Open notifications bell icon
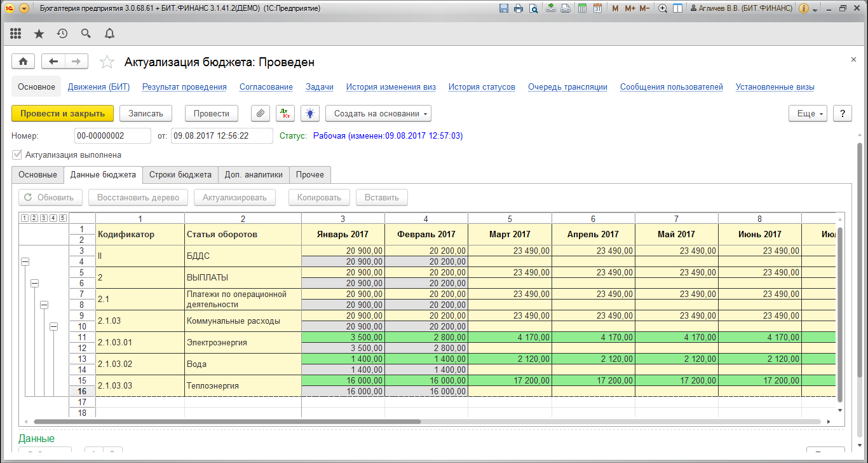This screenshot has width=868, height=463. pos(109,34)
